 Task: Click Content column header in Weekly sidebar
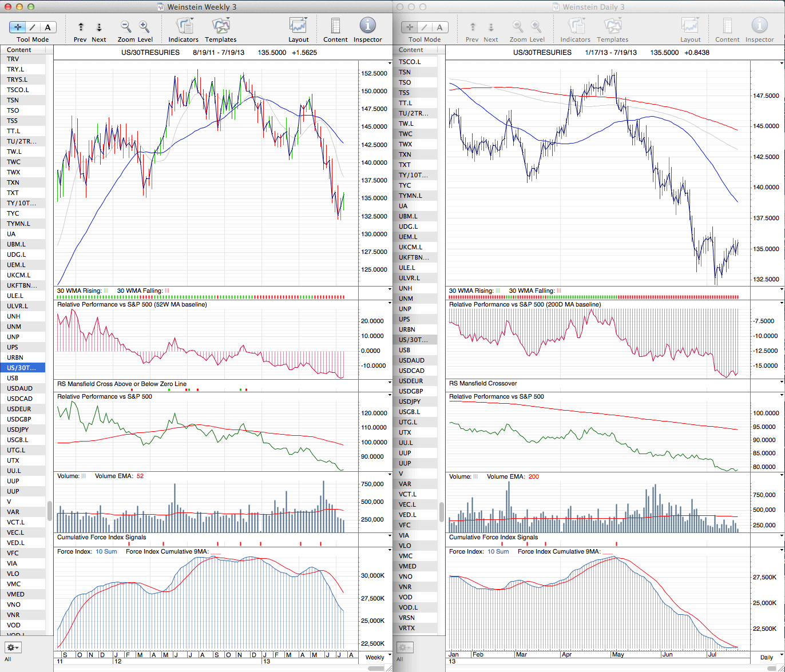23,50
